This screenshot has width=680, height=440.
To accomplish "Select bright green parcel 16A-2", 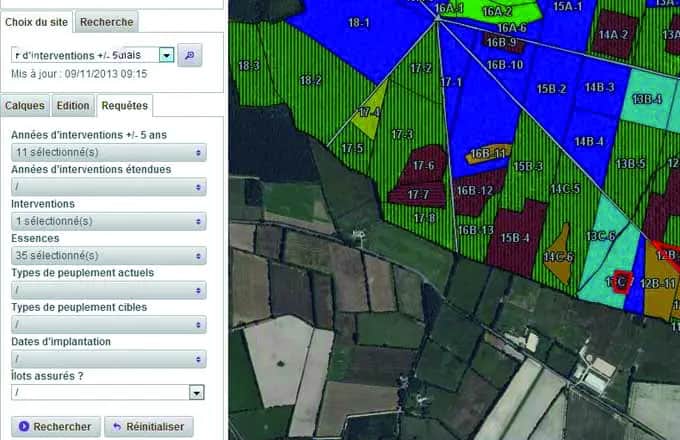I will 497,12.
